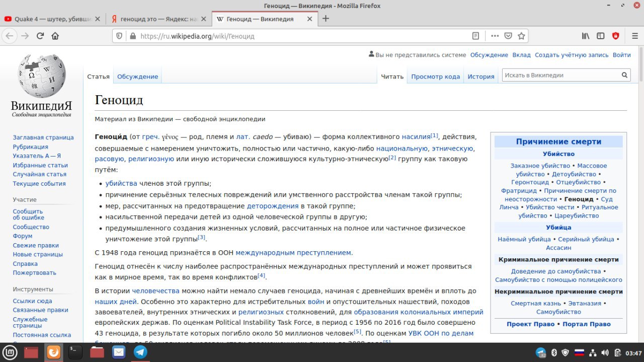644x362 pixels.
Task: Click the Wikipedia search input field
Action: pyautogui.click(x=561, y=75)
